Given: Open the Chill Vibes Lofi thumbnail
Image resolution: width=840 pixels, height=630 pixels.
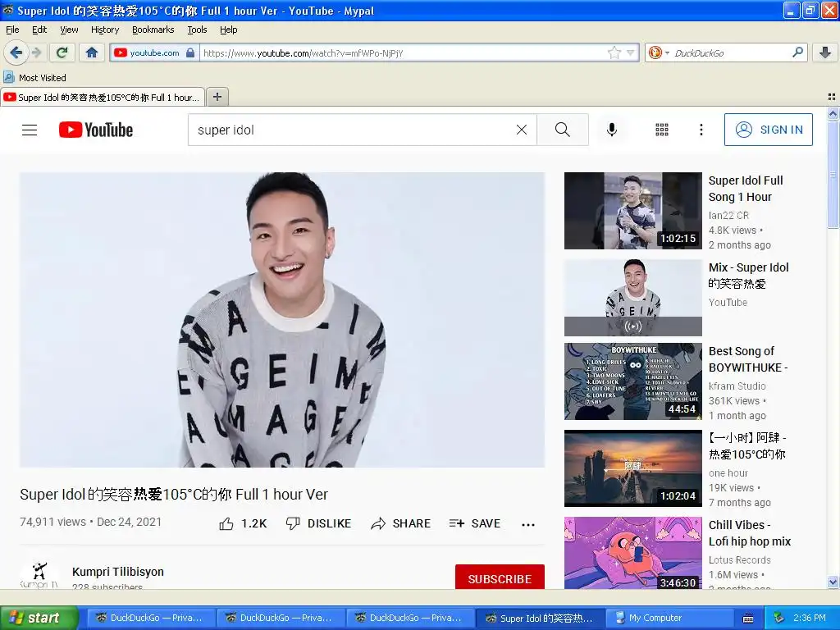Looking at the screenshot, I should coord(632,553).
